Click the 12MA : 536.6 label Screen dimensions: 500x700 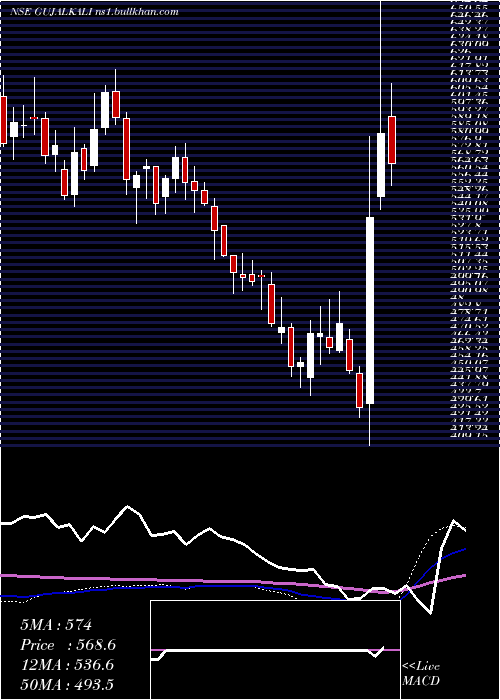[66, 665]
